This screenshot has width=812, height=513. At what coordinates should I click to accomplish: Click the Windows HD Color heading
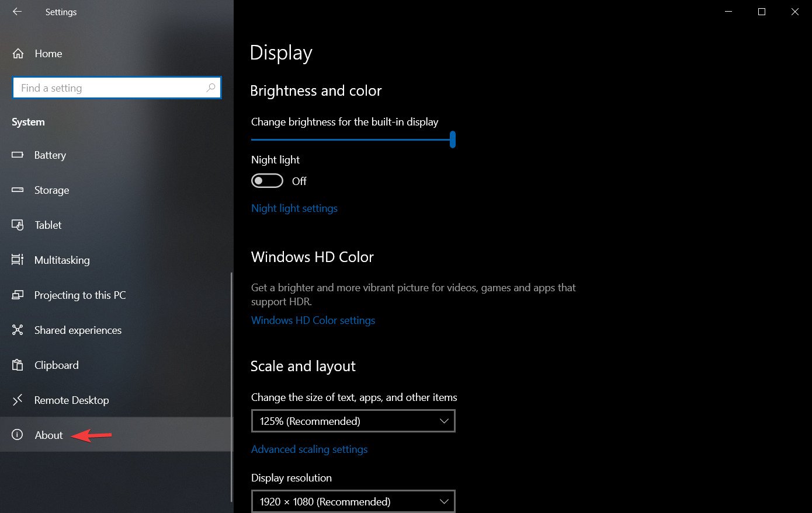tap(312, 257)
